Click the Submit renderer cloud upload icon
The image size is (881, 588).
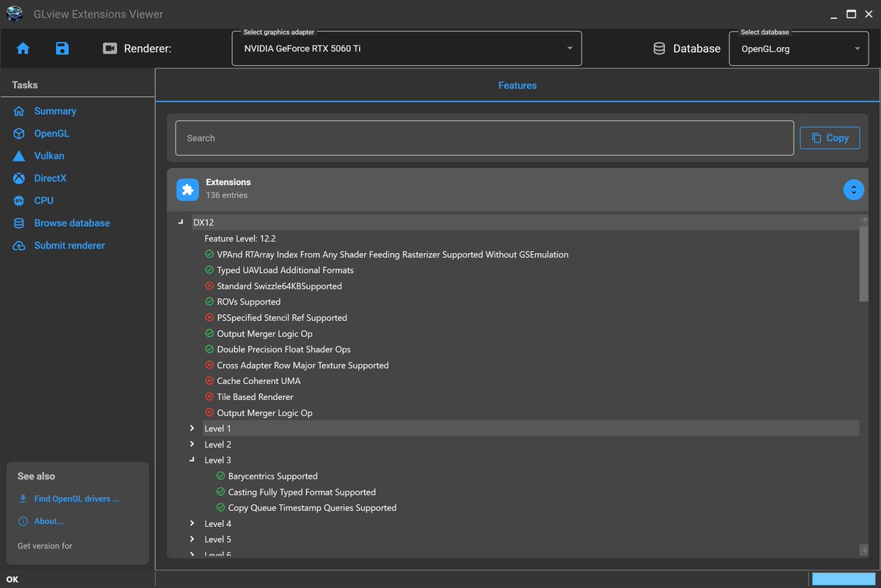click(19, 246)
